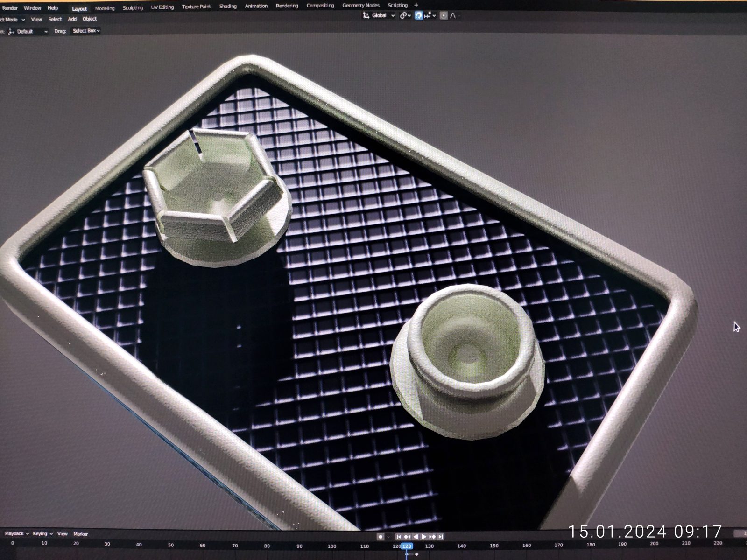Toggle the snapping magnet icon
Screen dimensions: 747x560
point(418,15)
